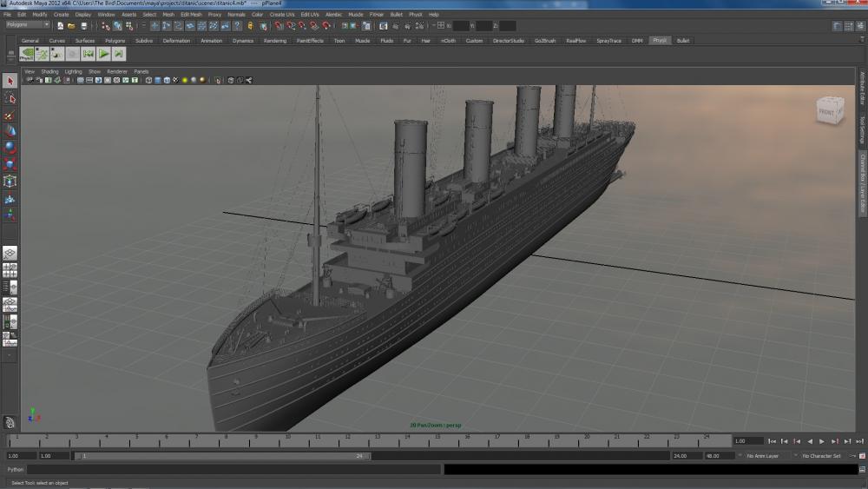
Task: Open a scene with the folder icon
Action: 71,25
